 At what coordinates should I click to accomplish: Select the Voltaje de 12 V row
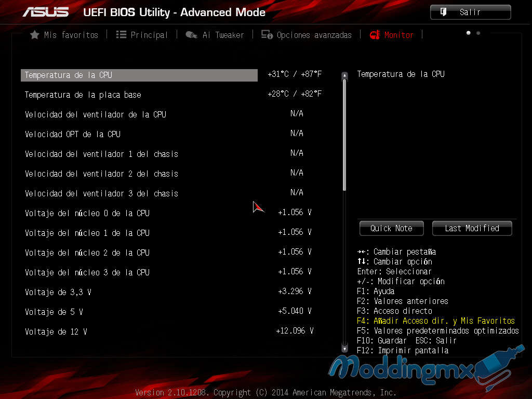click(56, 331)
